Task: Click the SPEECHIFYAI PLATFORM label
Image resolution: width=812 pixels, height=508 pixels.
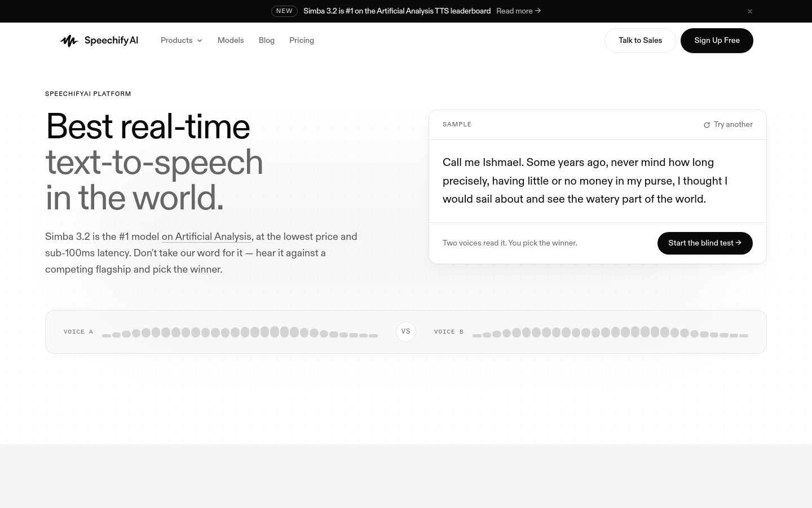Action: (x=88, y=94)
